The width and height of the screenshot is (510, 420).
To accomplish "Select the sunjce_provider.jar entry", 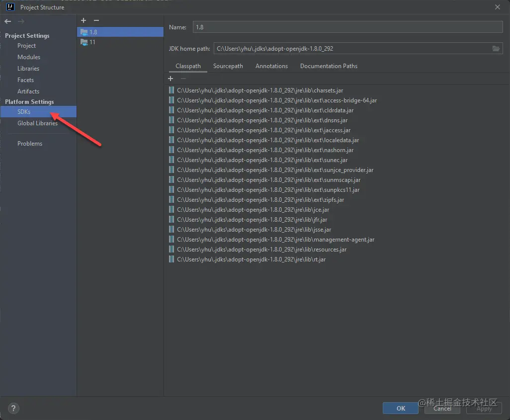I will tap(275, 170).
